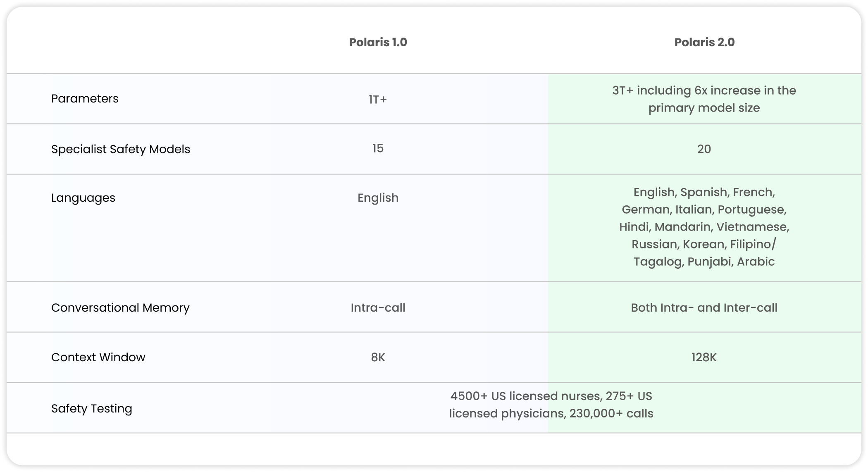Click the 128K context window value

[x=704, y=357]
